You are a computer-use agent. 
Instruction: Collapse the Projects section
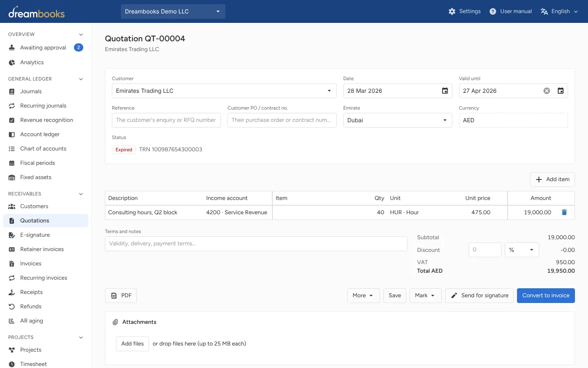pos(81,337)
